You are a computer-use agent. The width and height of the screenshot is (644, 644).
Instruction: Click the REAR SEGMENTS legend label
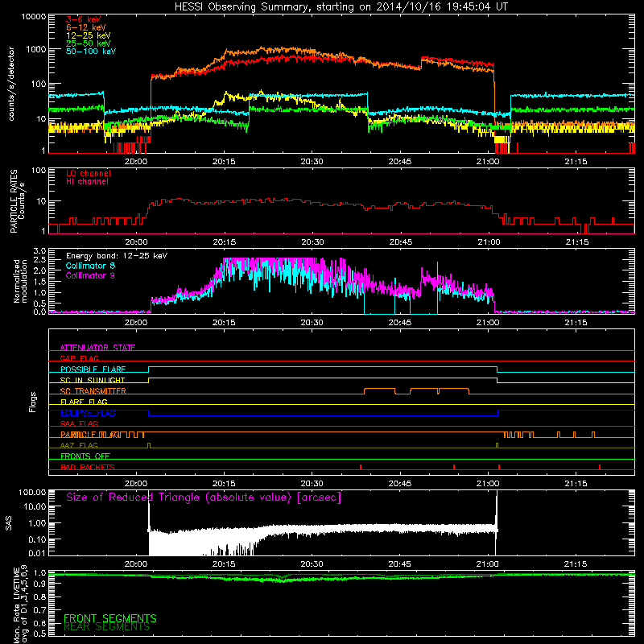(x=107, y=627)
